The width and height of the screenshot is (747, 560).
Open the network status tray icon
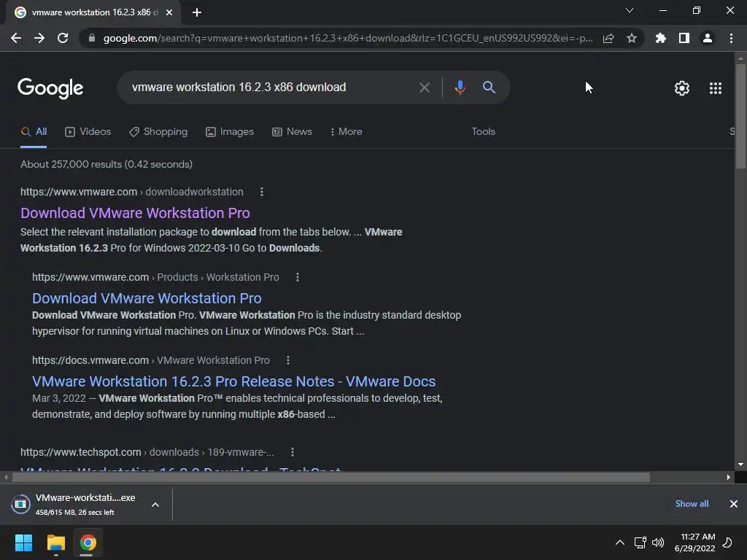640,542
